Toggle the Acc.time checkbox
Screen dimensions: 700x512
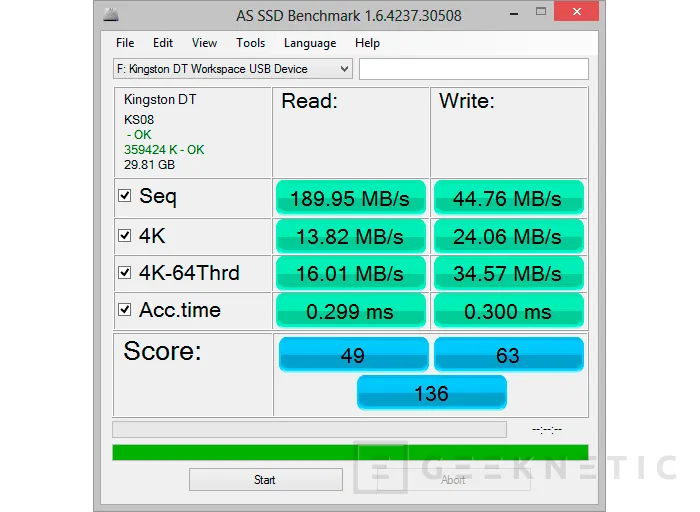pos(125,310)
